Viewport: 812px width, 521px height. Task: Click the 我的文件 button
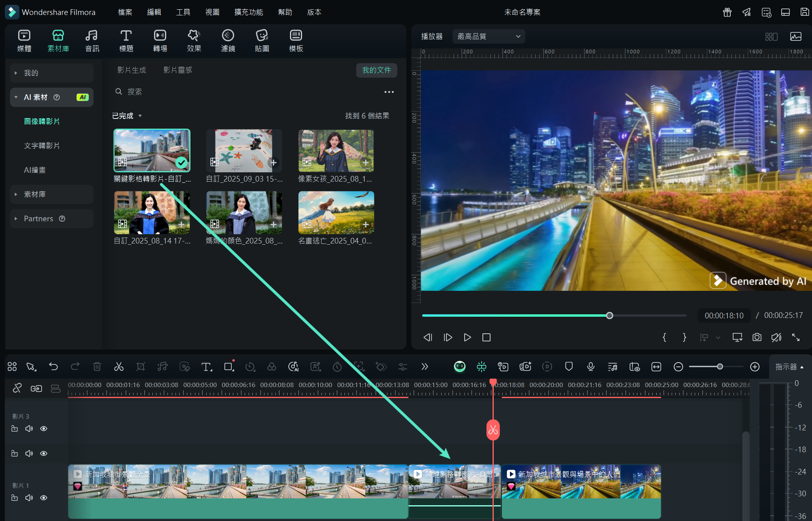(x=376, y=70)
